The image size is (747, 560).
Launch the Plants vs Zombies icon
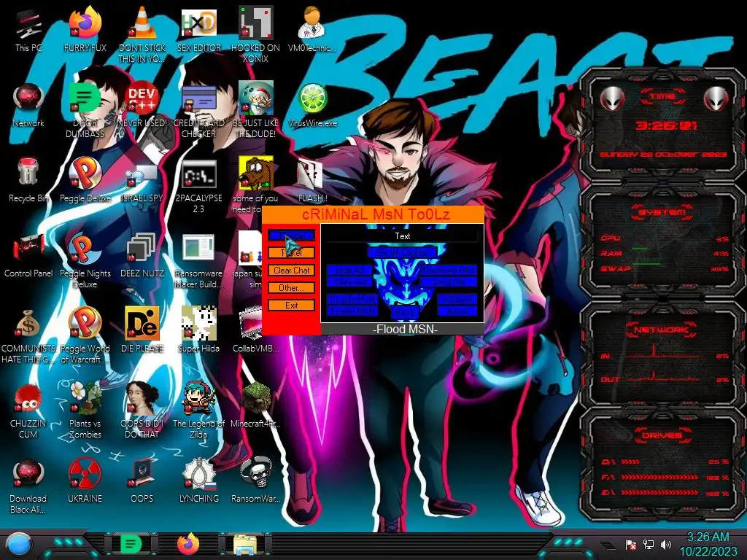(85, 411)
